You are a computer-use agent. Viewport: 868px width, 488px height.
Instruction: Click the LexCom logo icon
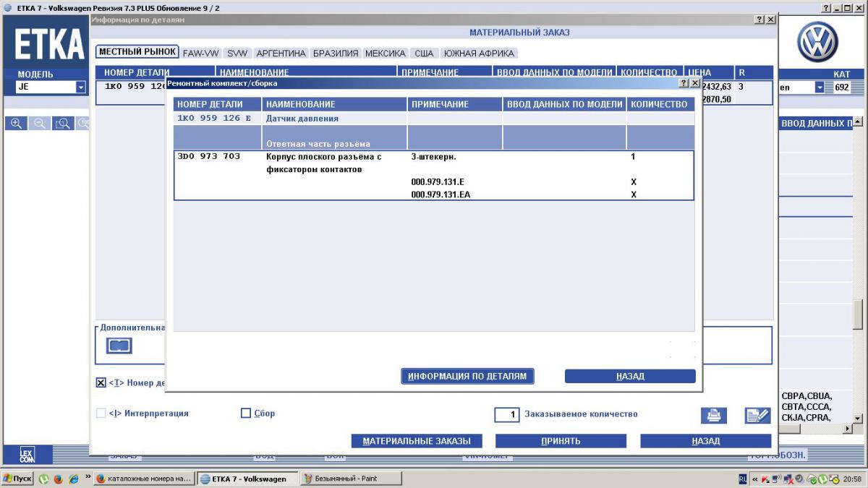click(x=27, y=455)
